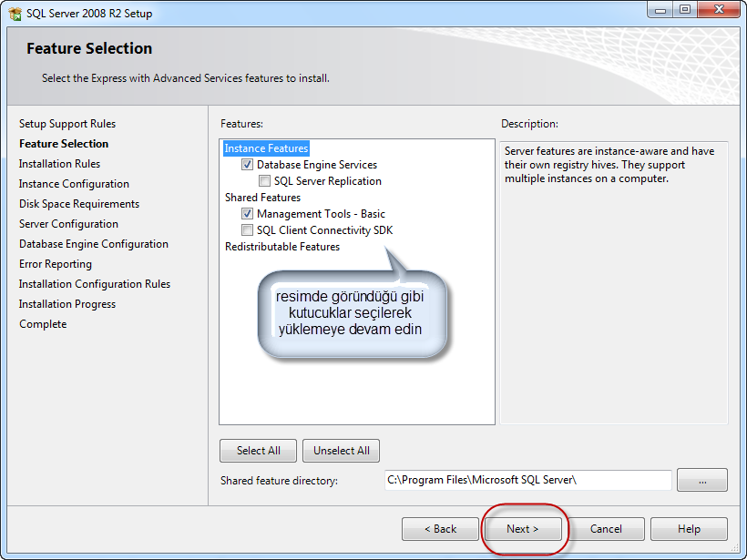Open Help for the setup wizard
The image size is (747, 560).
[x=689, y=529]
